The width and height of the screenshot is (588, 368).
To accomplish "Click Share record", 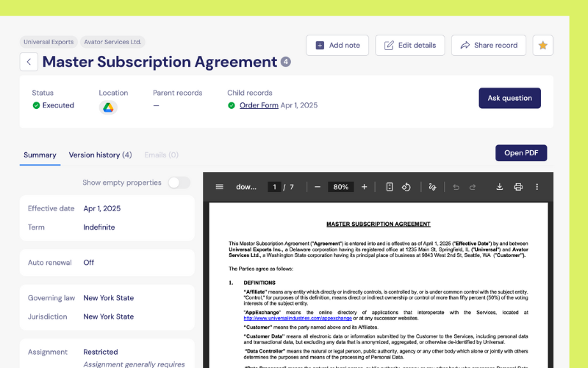I will click(x=489, y=46).
